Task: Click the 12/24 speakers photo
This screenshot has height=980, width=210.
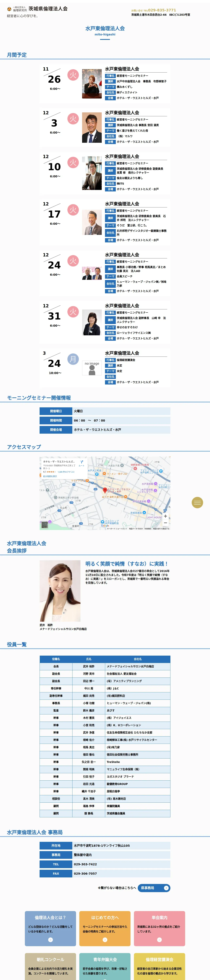Action: click(x=92, y=273)
